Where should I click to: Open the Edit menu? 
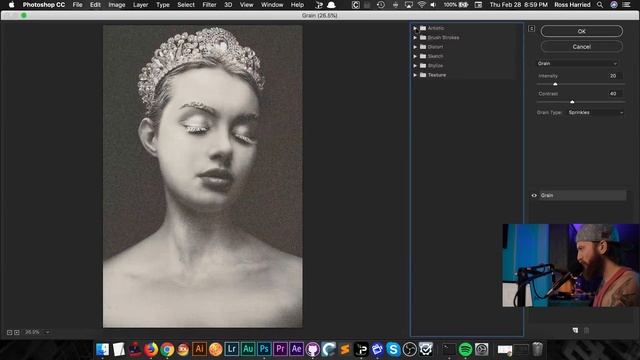coord(95,5)
